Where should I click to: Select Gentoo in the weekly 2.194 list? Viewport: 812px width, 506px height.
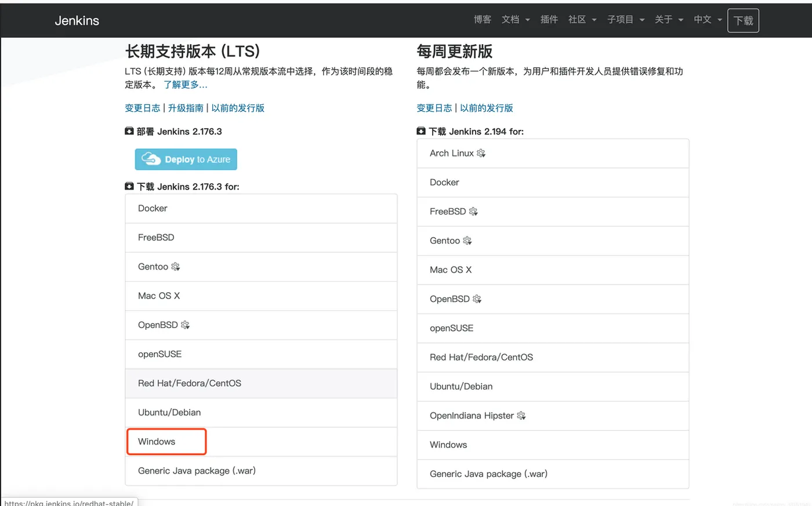tap(553, 241)
